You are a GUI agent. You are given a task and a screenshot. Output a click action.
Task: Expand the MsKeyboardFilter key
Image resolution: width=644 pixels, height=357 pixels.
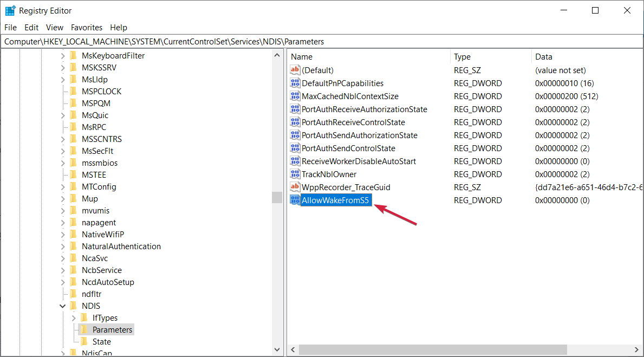pos(62,55)
